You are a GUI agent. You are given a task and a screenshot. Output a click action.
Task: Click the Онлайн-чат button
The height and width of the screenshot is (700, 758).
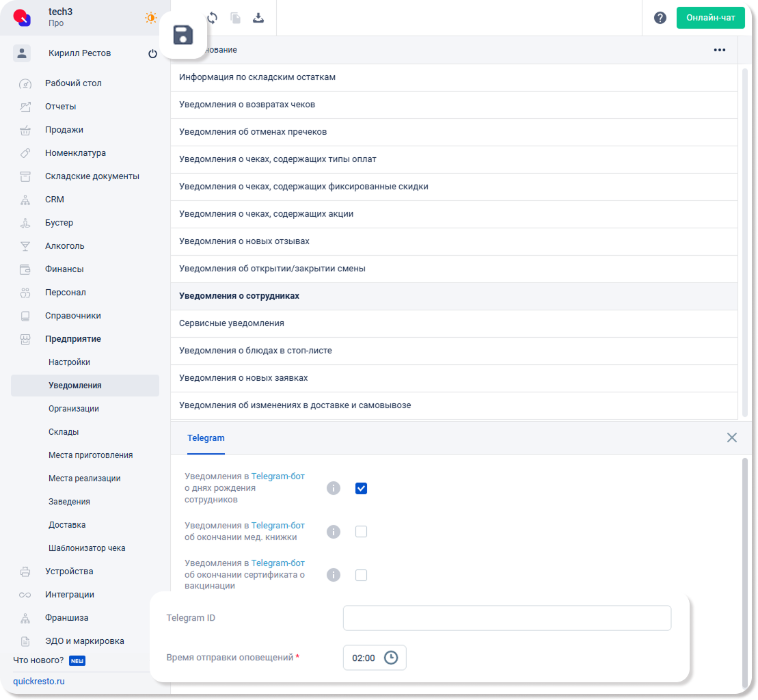(710, 18)
